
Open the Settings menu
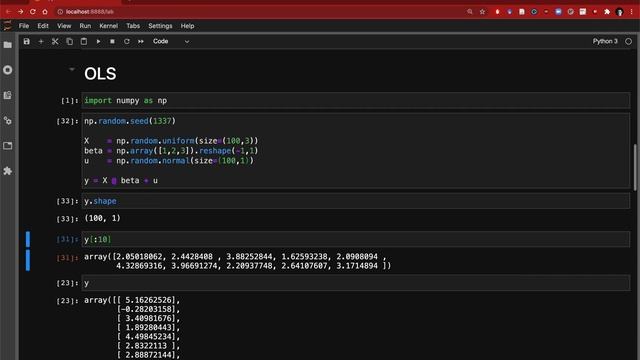click(160, 26)
